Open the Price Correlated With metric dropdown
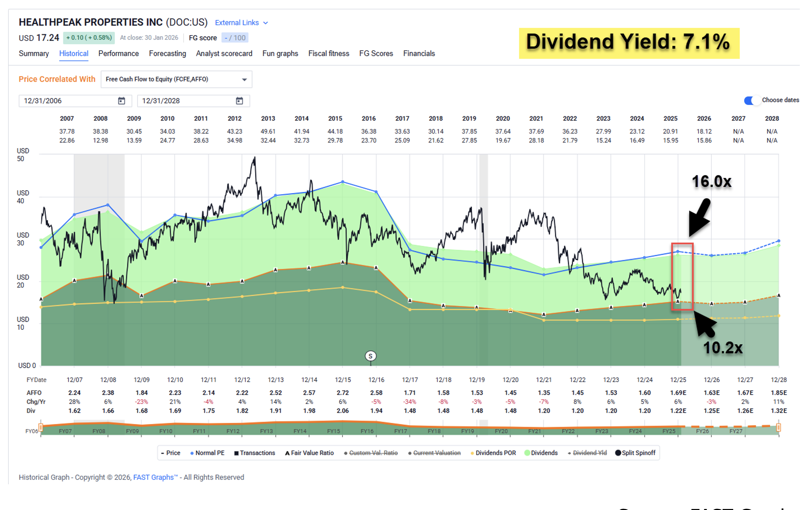The height and width of the screenshot is (510, 812). pyautogui.click(x=176, y=79)
